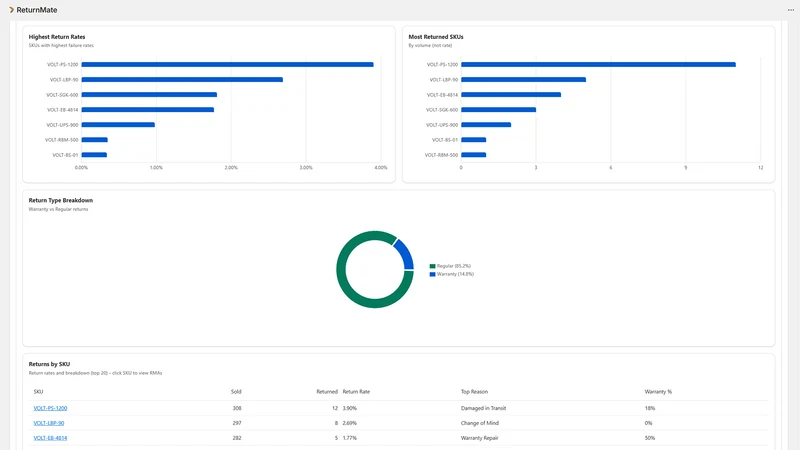Click the SKU column header
The image size is (800, 450).
click(x=38, y=392)
